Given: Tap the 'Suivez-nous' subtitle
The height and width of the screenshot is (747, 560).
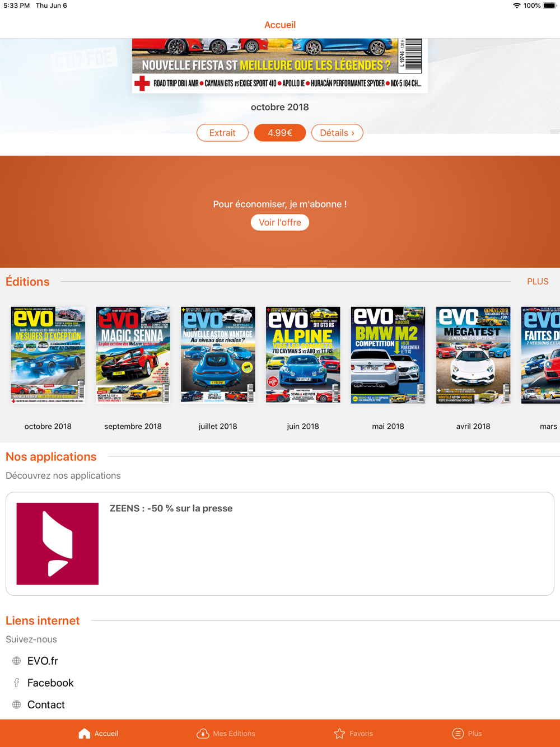Looking at the screenshot, I should (x=31, y=639).
